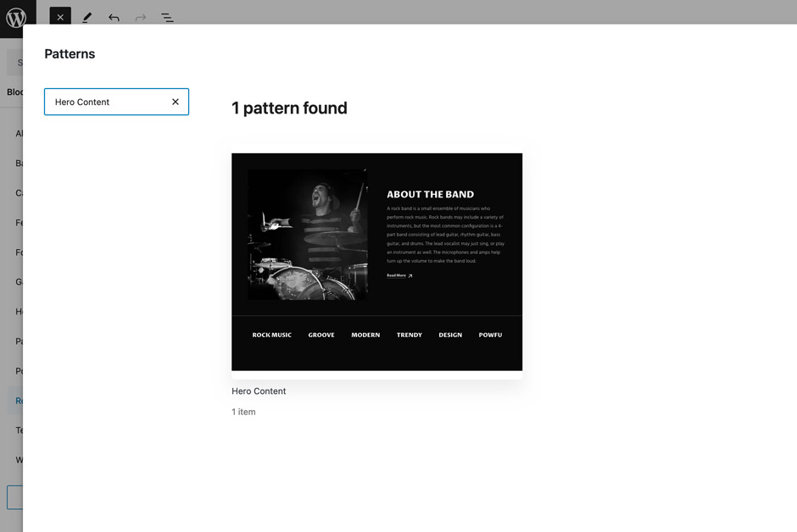Switch to the Blocks tab behind the modal

(x=14, y=92)
